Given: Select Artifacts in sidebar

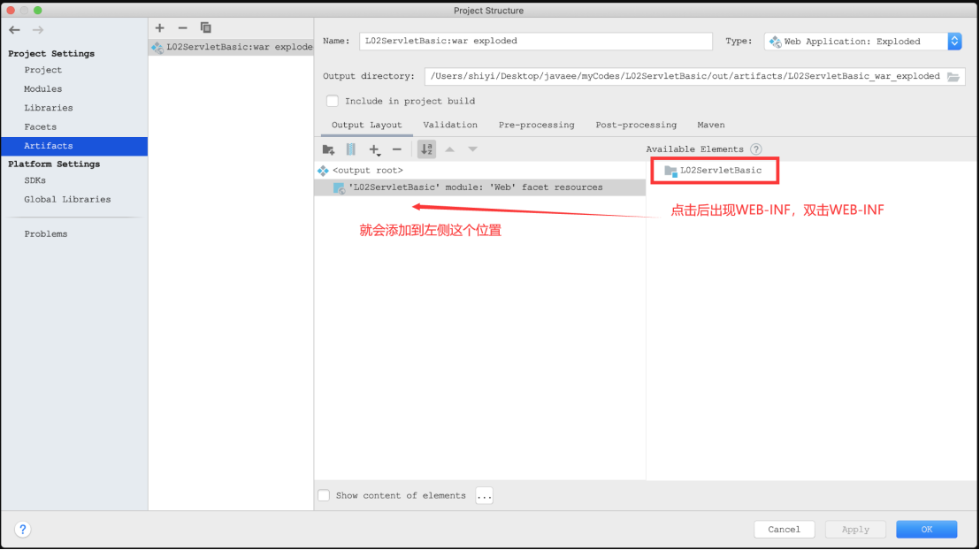Looking at the screenshot, I should pos(74,146).
